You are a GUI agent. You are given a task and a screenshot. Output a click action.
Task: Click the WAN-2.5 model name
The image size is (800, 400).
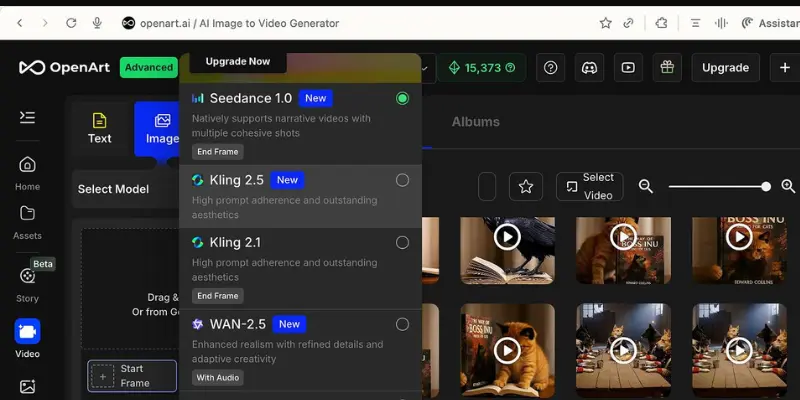pyautogui.click(x=238, y=324)
